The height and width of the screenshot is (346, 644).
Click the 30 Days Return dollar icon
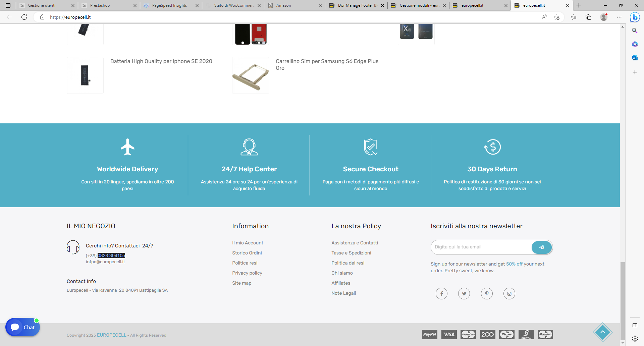[492, 147]
